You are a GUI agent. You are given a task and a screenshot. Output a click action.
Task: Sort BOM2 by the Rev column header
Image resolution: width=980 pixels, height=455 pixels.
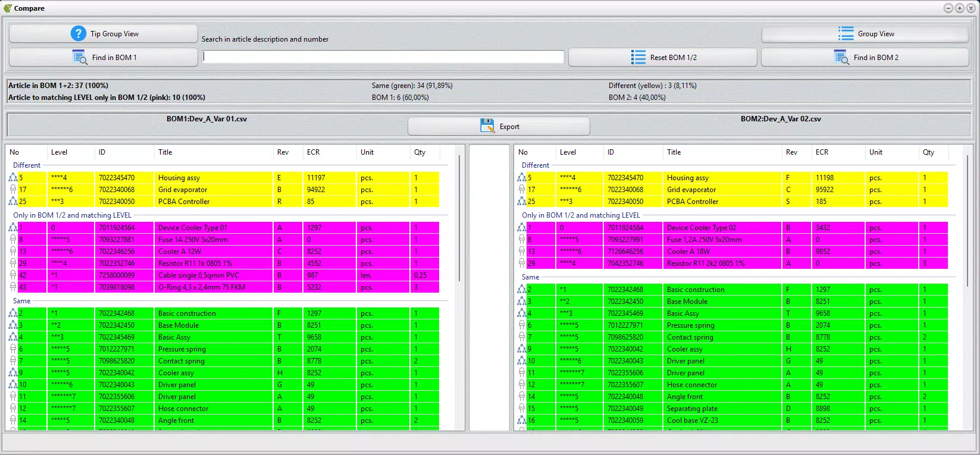(x=797, y=152)
